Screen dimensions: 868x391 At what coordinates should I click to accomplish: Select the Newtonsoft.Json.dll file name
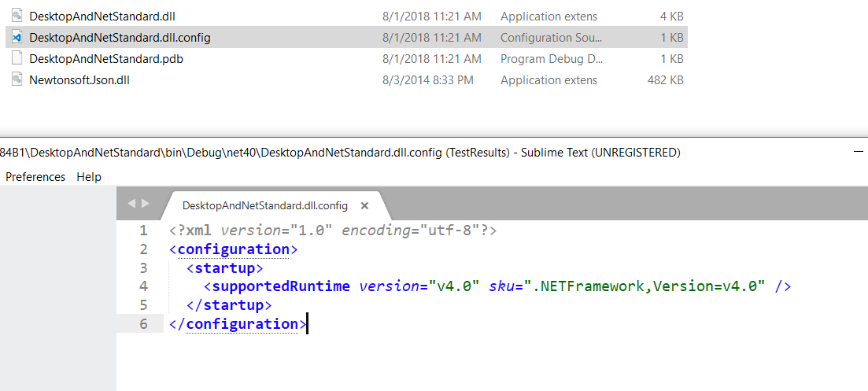pos(79,80)
